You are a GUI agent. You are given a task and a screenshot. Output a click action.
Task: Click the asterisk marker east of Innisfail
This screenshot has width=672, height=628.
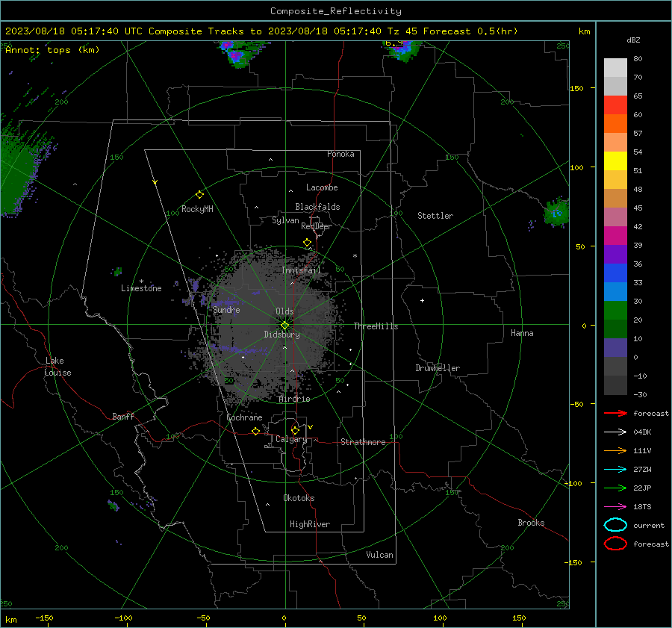coord(355,256)
